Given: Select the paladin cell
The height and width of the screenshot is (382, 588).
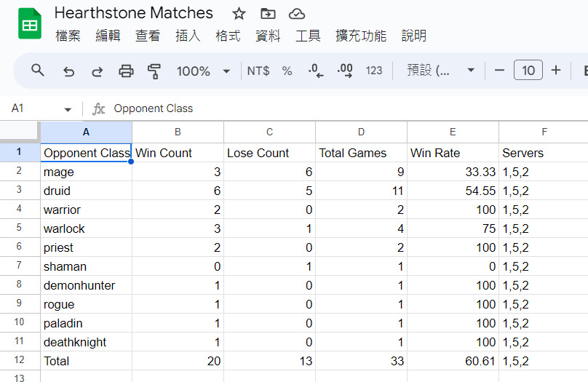Looking at the screenshot, I should point(87,323).
